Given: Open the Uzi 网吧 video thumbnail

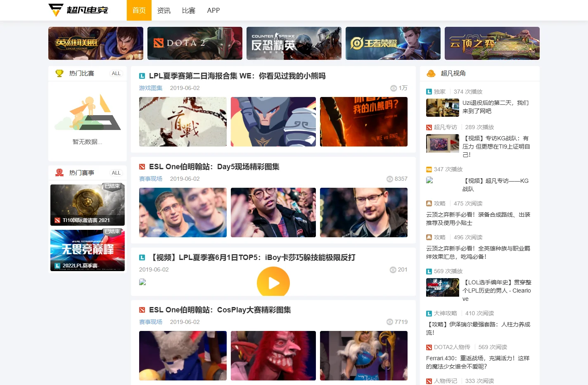Looking at the screenshot, I should point(443,108).
